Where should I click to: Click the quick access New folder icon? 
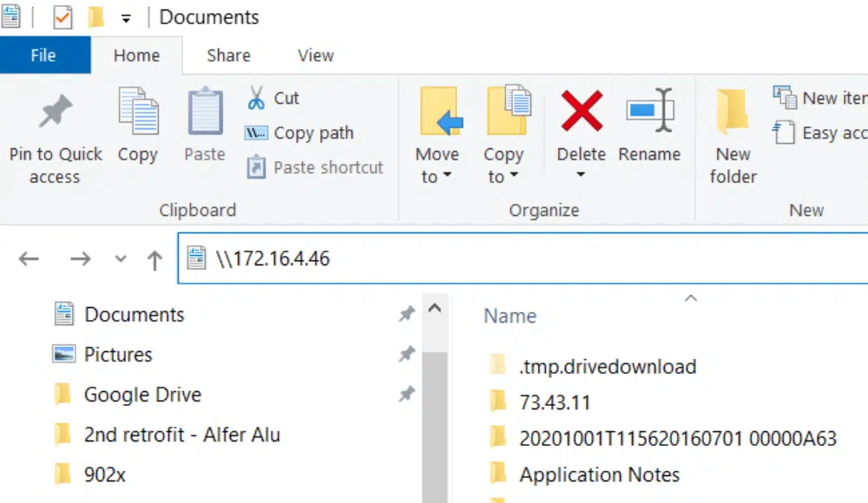pyautogui.click(x=95, y=17)
